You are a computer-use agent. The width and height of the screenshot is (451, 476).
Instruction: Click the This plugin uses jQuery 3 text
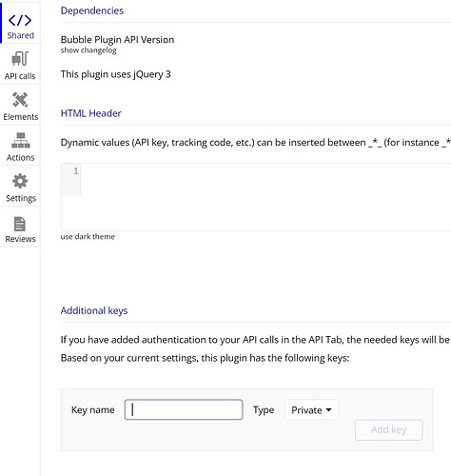[x=116, y=74]
